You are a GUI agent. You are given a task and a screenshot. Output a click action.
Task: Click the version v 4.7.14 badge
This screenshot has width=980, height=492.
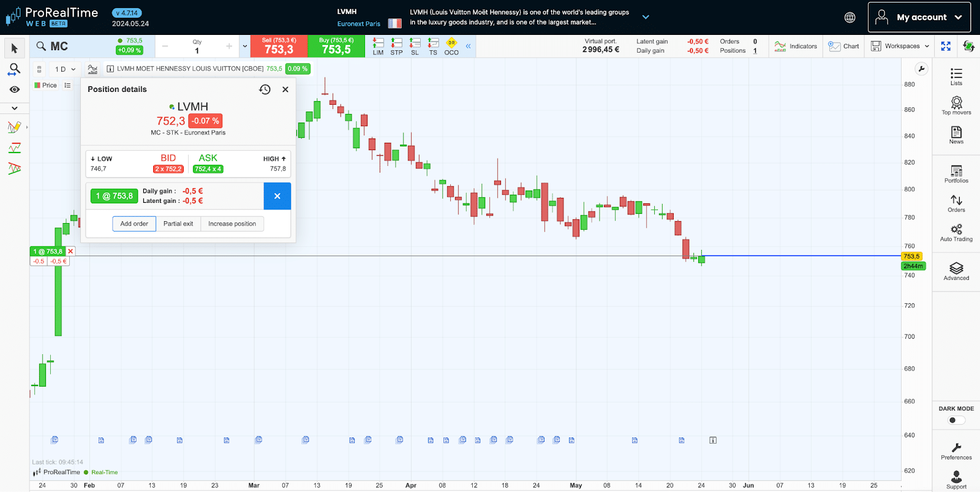coord(127,13)
